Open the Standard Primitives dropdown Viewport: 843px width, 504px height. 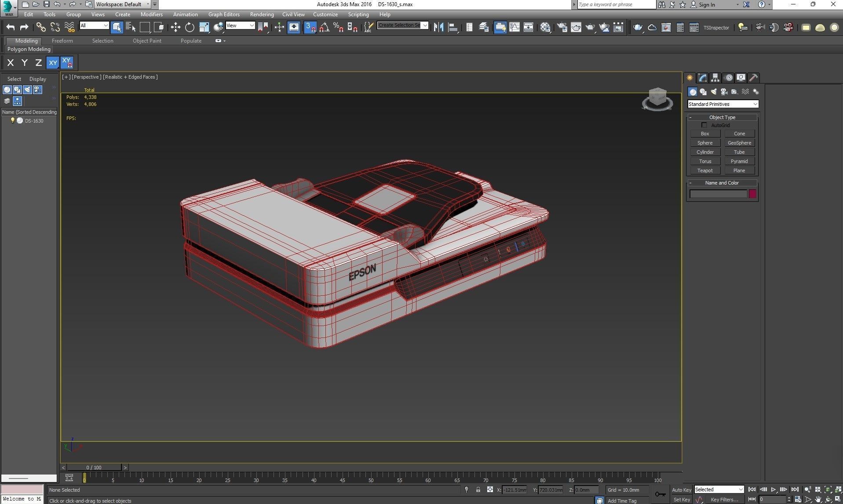coord(723,104)
